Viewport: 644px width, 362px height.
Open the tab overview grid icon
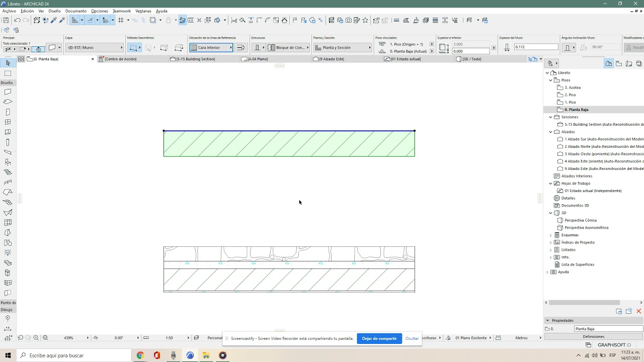click(21, 59)
